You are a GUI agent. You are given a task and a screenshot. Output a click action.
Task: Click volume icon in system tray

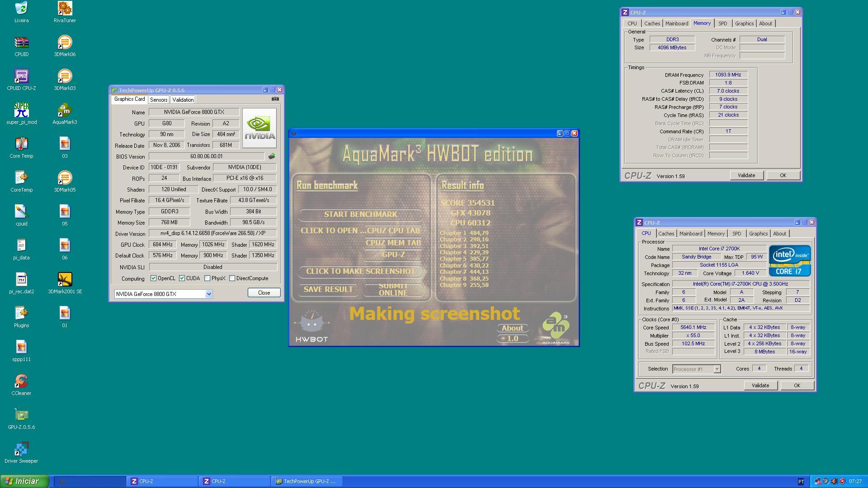[834, 481]
